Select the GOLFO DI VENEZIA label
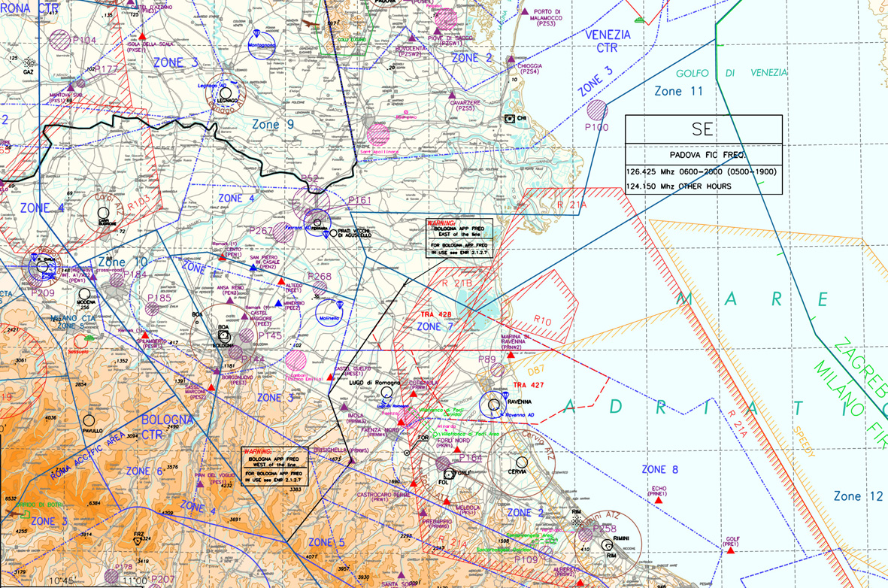The height and width of the screenshot is (588, 888). point(731,73)
